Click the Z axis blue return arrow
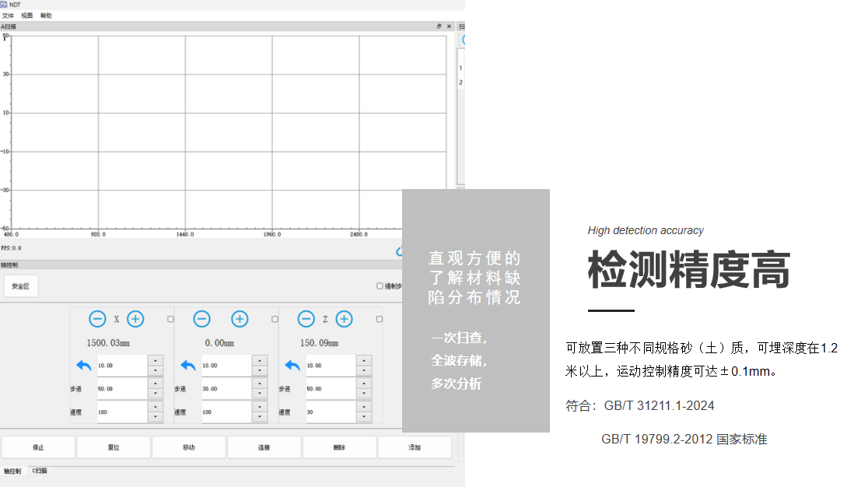Viewport: 868px width, 487px height. coord(292,366)
